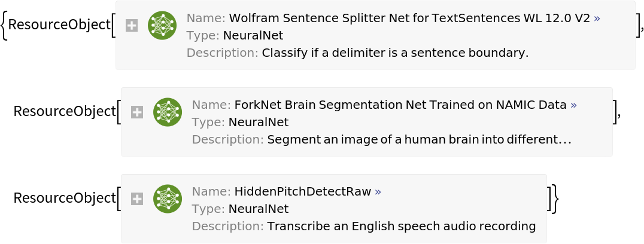Click the truncated human brain segmentation description
Viewport: 644px width, 244px height.
pyautogui.click(x=419, y=140)
